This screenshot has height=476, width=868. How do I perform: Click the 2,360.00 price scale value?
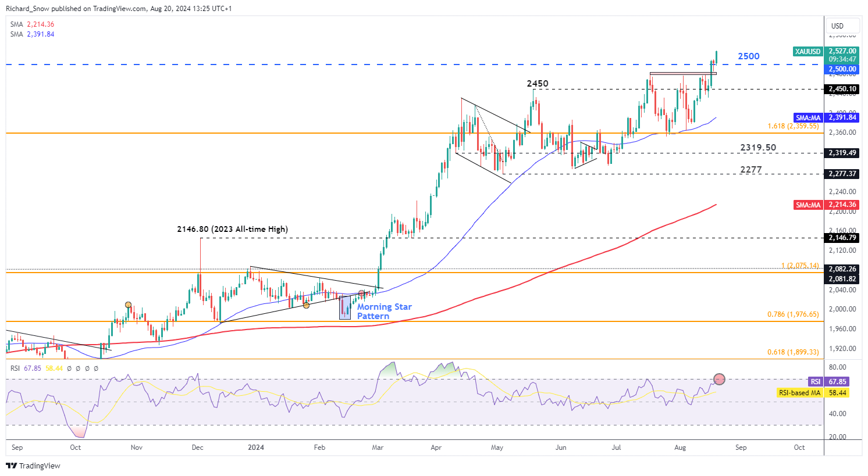tap(842, 133)
